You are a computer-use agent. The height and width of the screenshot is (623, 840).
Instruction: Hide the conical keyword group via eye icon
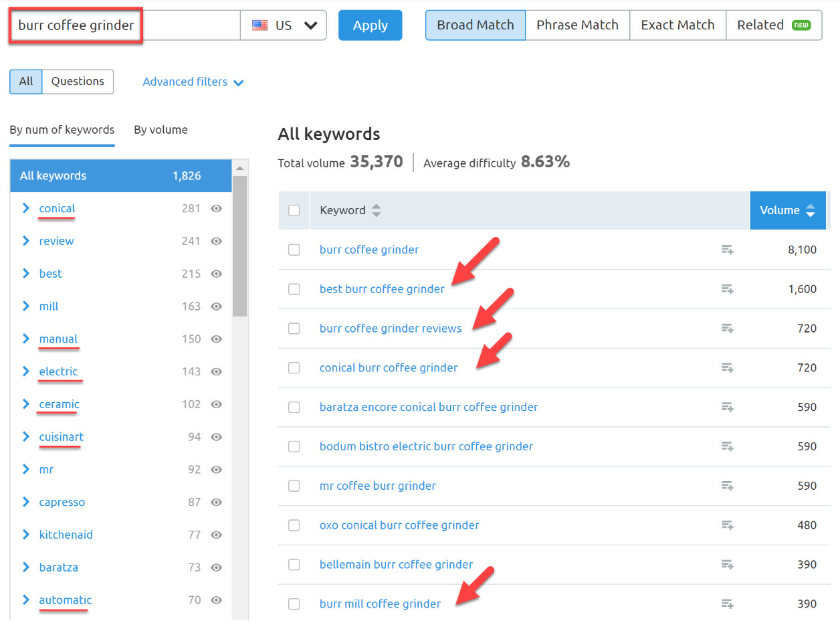click(216, 209)
